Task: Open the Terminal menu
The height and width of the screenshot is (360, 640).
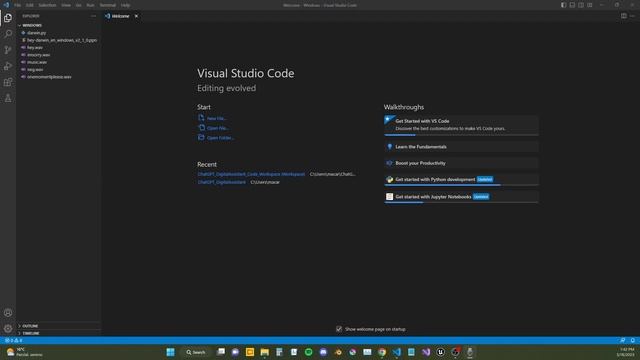Action: pos(108,5)
